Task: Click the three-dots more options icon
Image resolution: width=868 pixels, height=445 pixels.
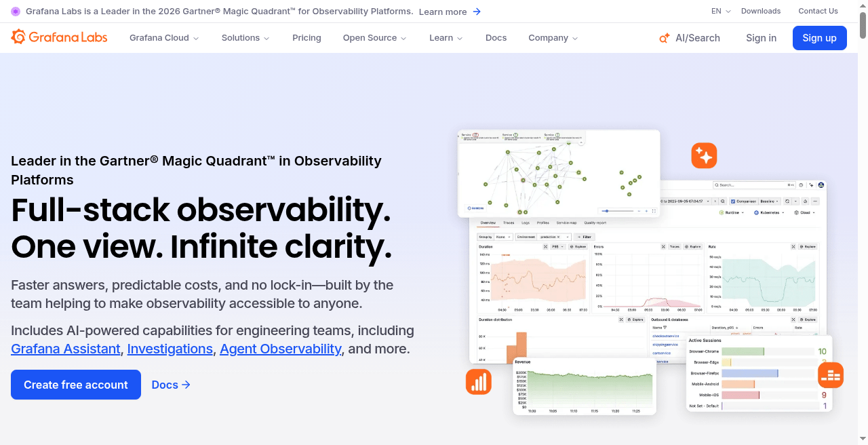Action: click(815, 201)
